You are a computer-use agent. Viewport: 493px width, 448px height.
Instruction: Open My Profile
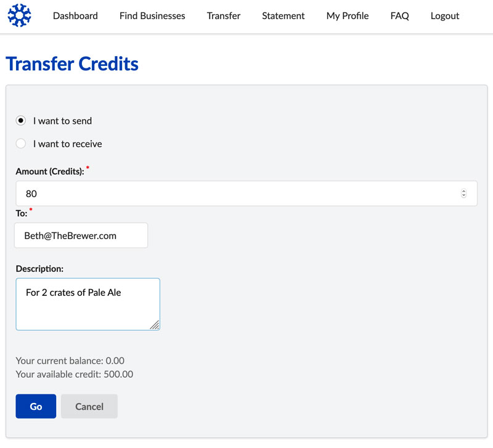(x=348, y=16)
